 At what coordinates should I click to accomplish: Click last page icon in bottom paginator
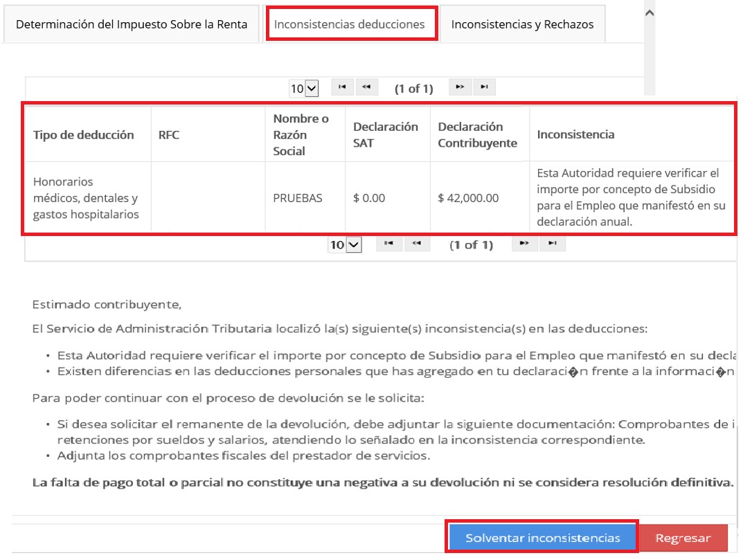(552, 244)
